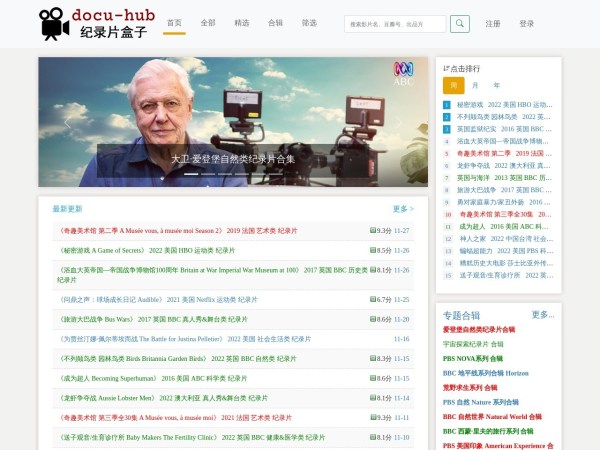This screenshot has width=600, height=450.
Task: Focus the documentary search input field
Action: 395,24
